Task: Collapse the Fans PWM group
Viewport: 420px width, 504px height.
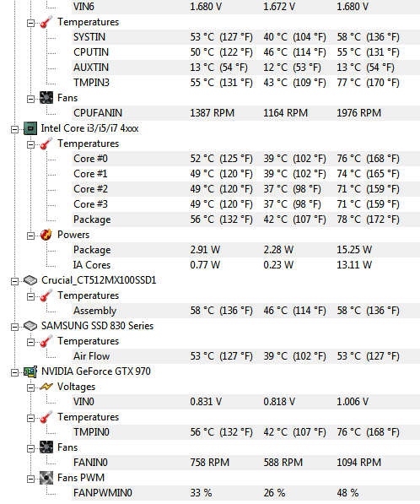Action: point(31,479)
